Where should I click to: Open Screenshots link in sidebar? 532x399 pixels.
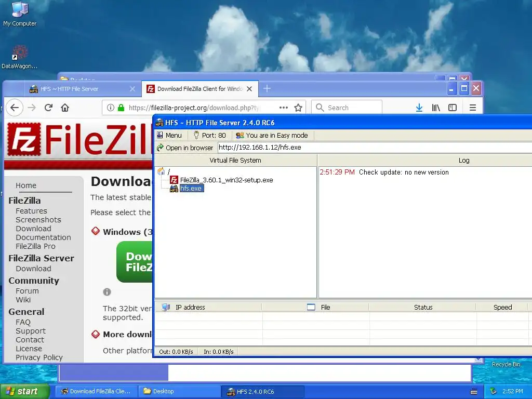(38, 220)
